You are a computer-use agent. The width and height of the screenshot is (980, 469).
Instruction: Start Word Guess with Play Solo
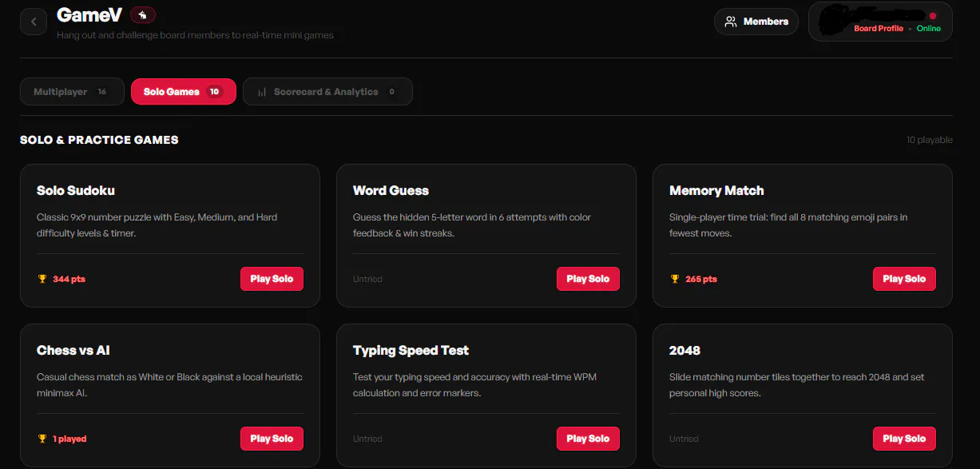tap(588, 279)
